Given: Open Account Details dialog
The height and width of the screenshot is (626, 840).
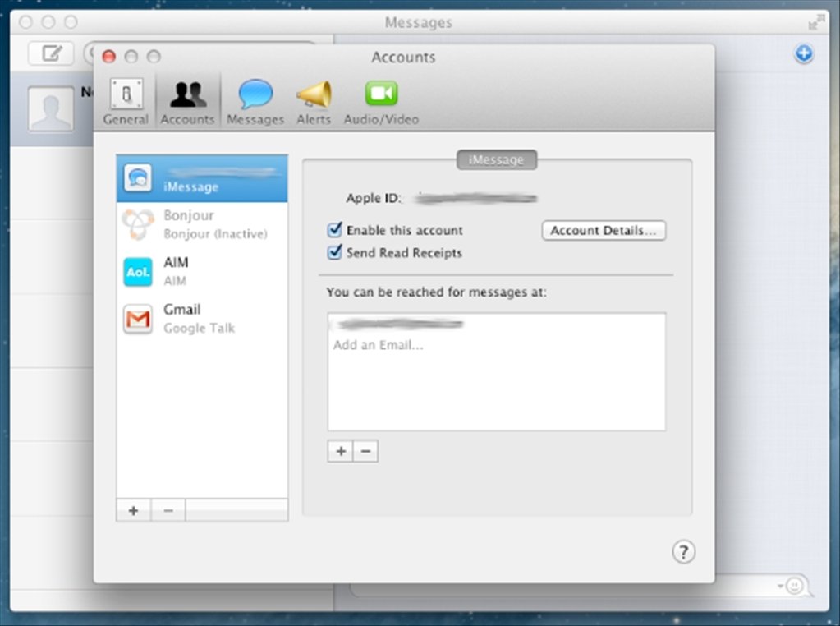Looking at the screenshot, I should (604, 231).
